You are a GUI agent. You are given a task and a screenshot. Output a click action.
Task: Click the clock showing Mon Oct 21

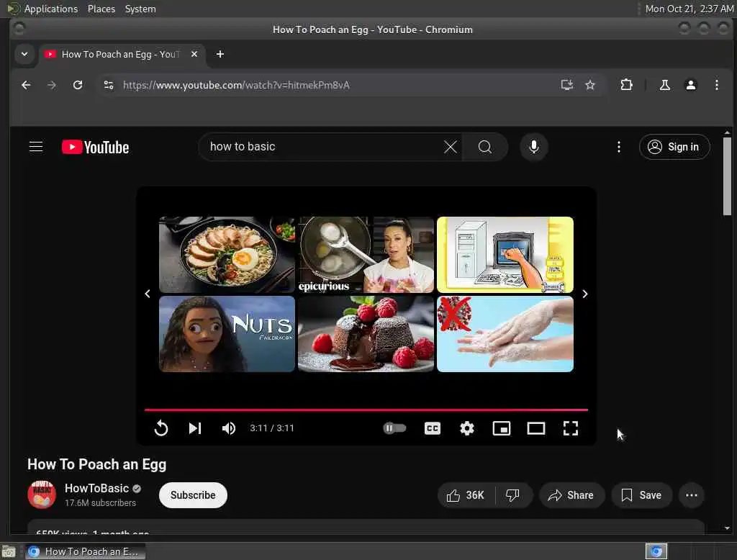pos(689,9)
